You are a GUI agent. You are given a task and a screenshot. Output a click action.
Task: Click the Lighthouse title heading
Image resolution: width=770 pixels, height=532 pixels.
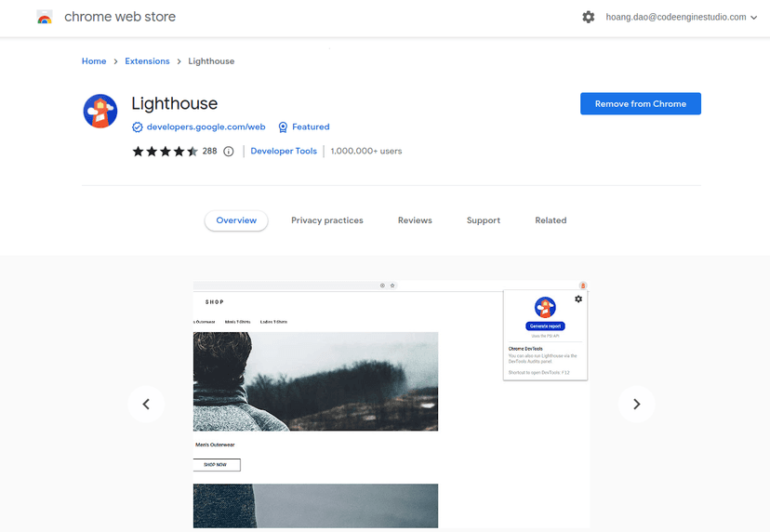[174, 103]
